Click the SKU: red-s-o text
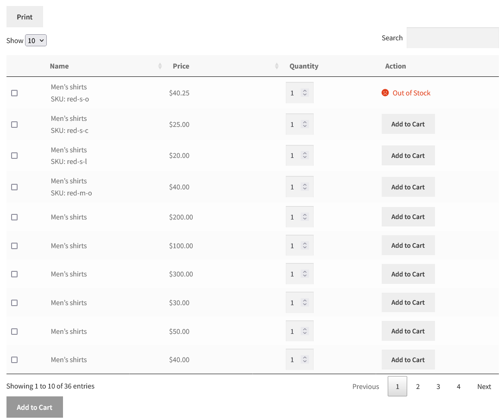This screenshot has height=420, width=504. point(70,99)
